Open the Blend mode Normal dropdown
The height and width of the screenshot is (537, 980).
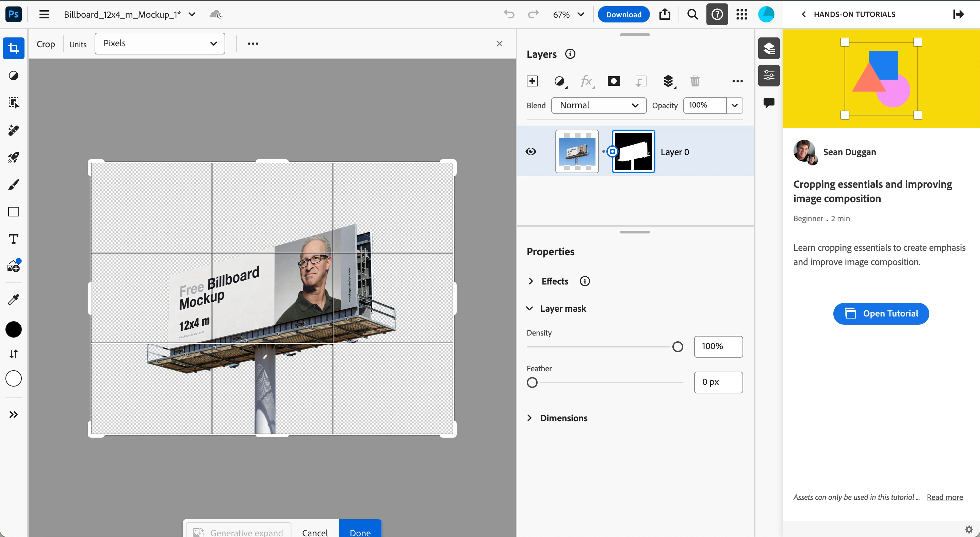[x=599, y=105]
